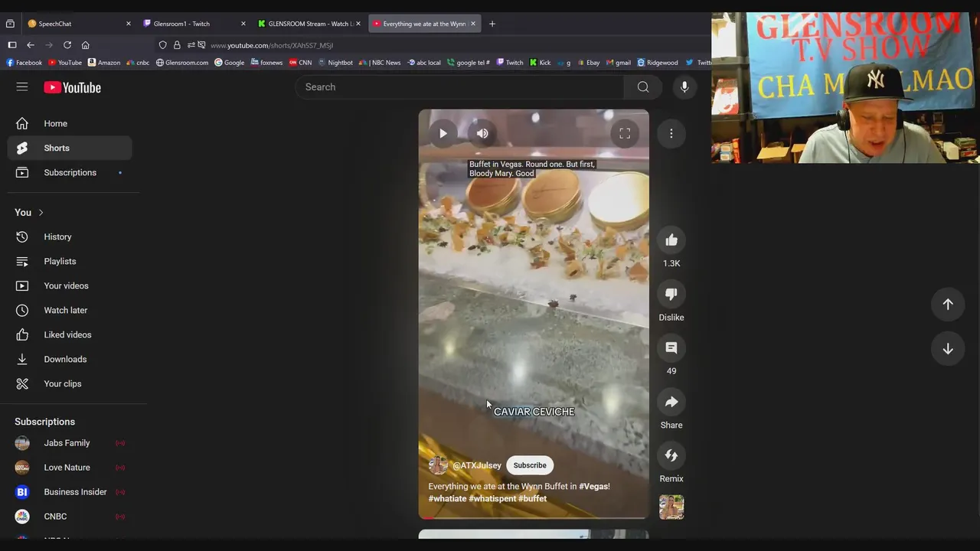Open Subscriptions in the sidebar

(x=70, y=173)
